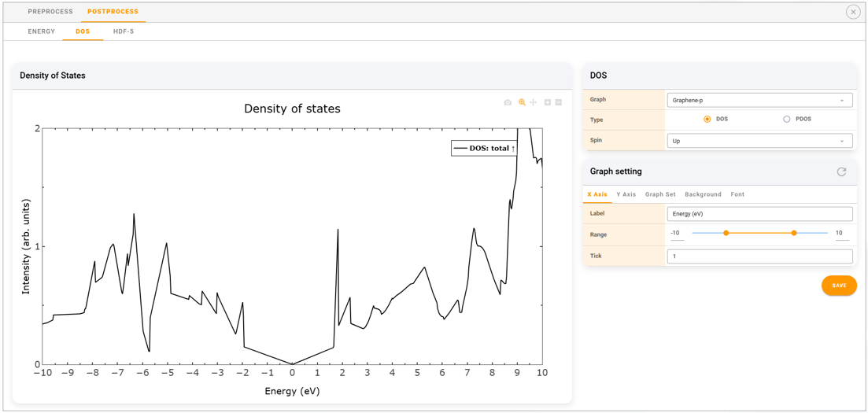The width and height of the screenshot is (868, 413).
Task: Select the zoom magnifier tool
Action: pyautogui.click(x=522, y=102)
